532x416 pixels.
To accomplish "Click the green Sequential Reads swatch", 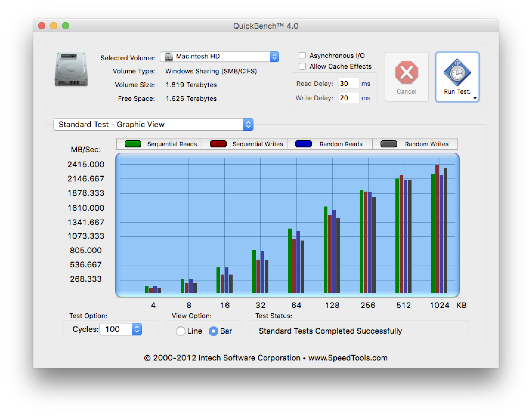I will (133, 144).
